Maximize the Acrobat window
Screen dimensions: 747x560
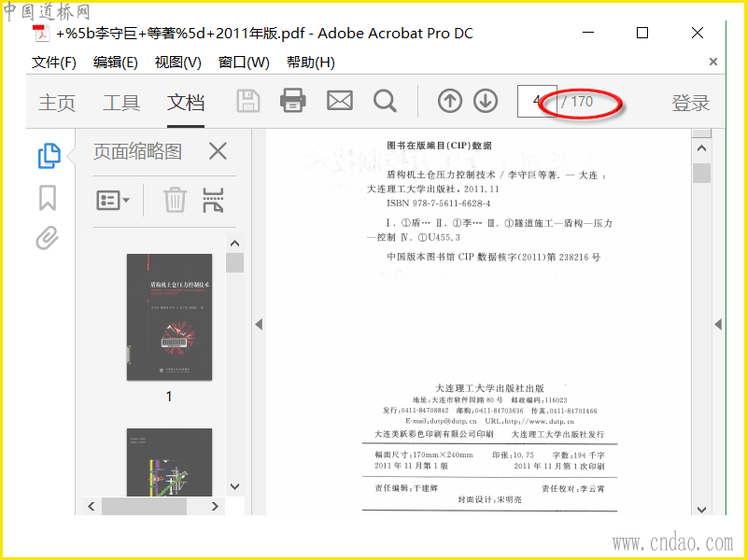642,33
